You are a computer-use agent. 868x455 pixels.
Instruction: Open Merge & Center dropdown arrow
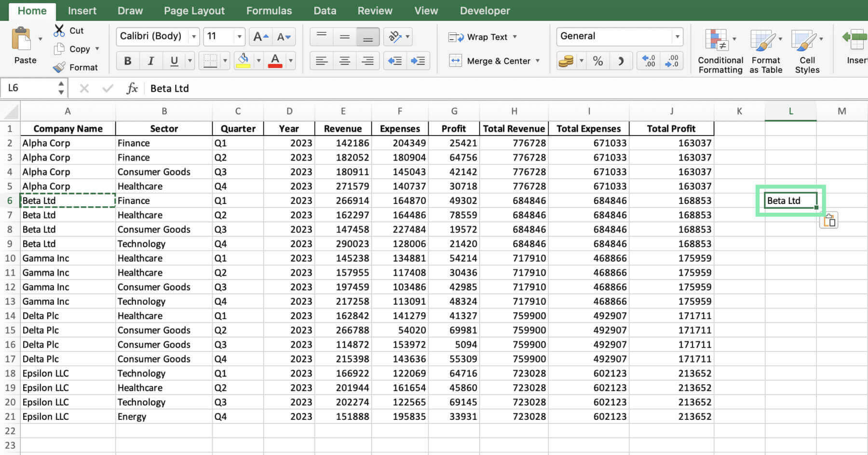pyautogui.click(x=537, y=61)
